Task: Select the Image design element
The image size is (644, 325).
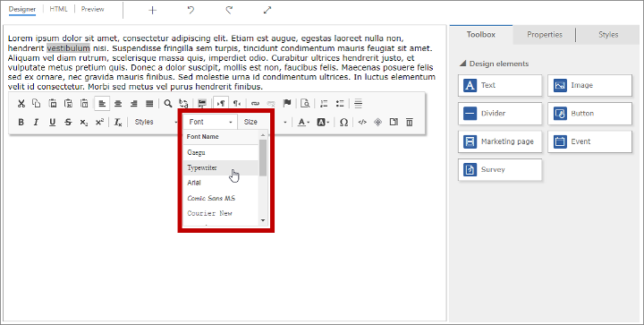Action: point(589,85)
